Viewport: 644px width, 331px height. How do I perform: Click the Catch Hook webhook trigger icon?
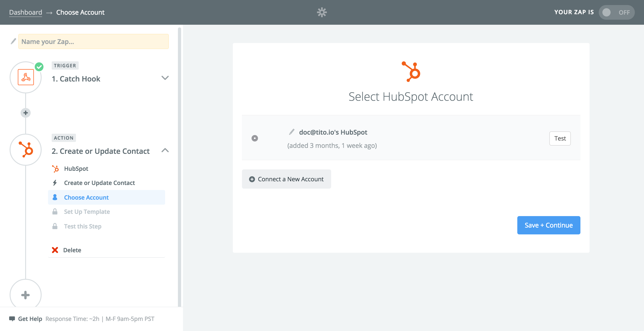tap(26, 77)
